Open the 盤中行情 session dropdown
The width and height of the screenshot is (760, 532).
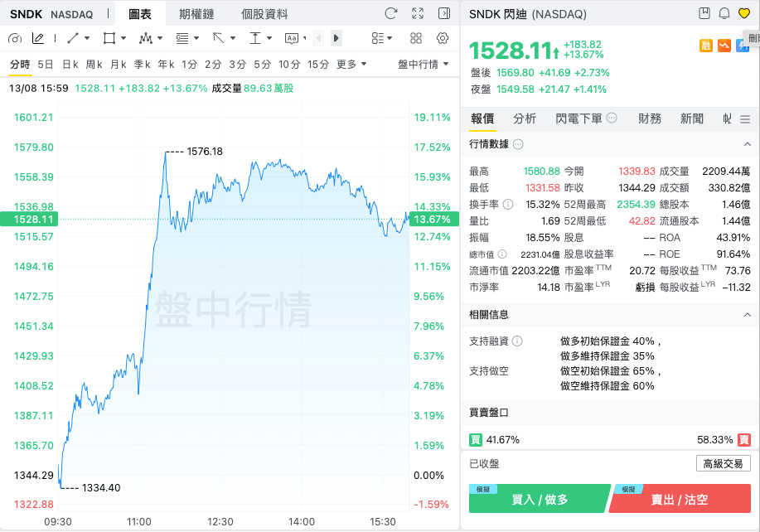(424, 64)
